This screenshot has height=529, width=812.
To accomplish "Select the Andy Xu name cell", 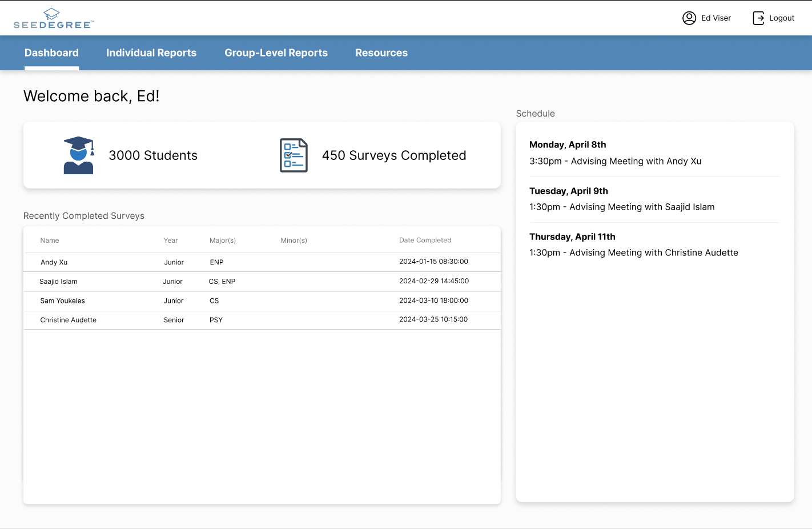I will tap(54, 262).
